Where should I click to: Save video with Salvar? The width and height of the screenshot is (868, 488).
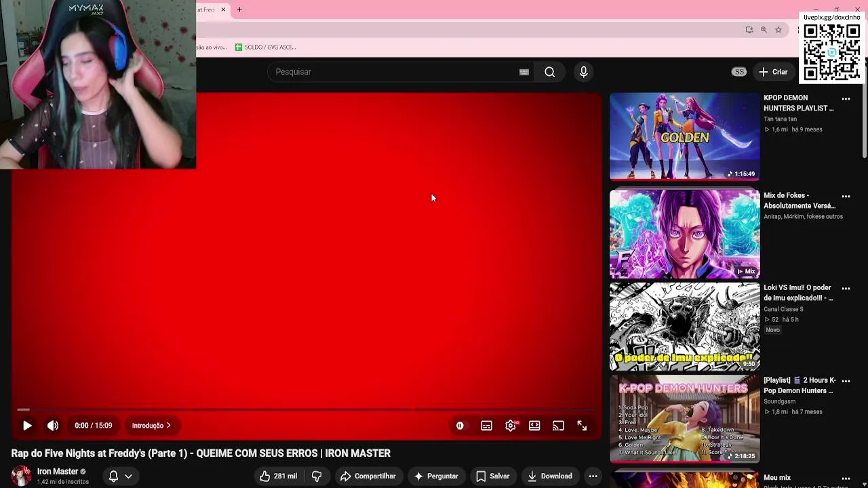[493, 476]
